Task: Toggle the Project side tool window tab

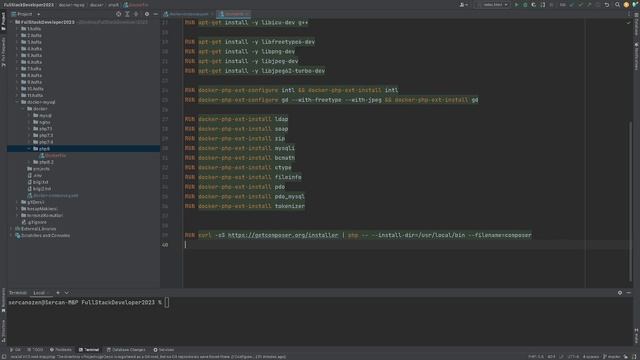Action: tap(3, 21)
